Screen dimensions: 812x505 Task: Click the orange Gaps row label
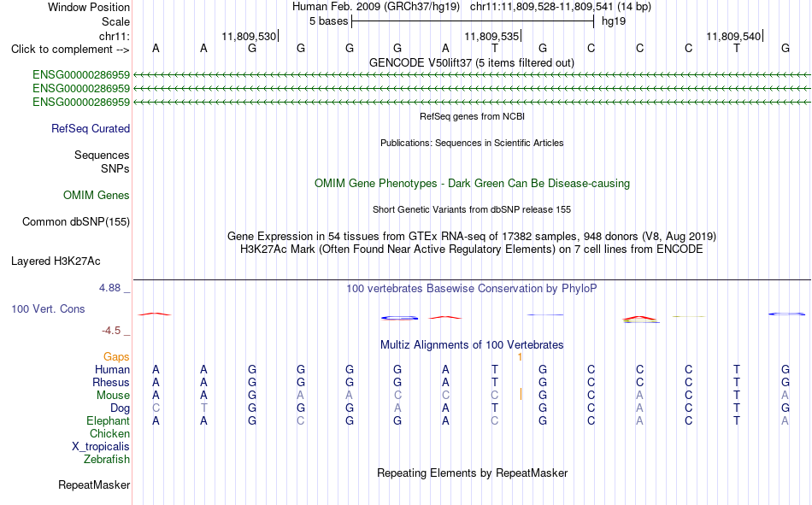[116, 357]
